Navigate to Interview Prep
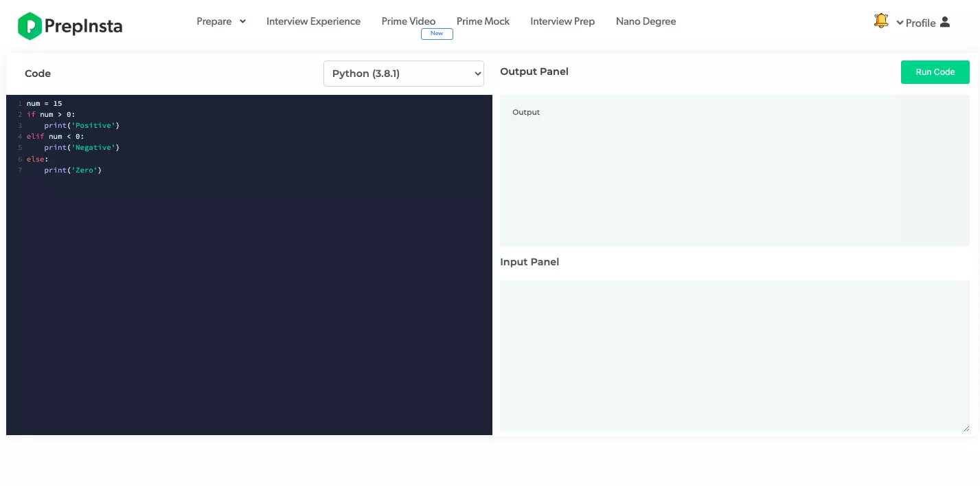The height and width of the screenshot is (486, 980). (562, 21)
